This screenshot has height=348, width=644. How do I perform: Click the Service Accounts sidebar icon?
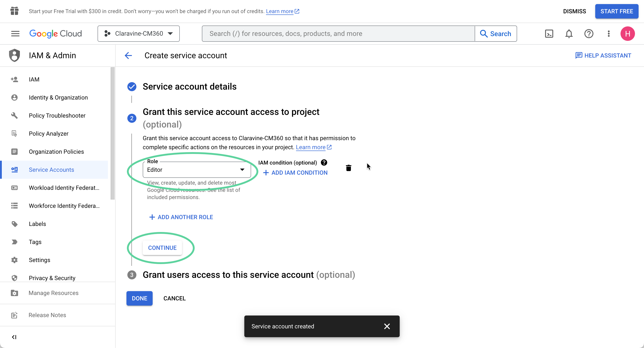pyautogui.click(x=14, y=170)
